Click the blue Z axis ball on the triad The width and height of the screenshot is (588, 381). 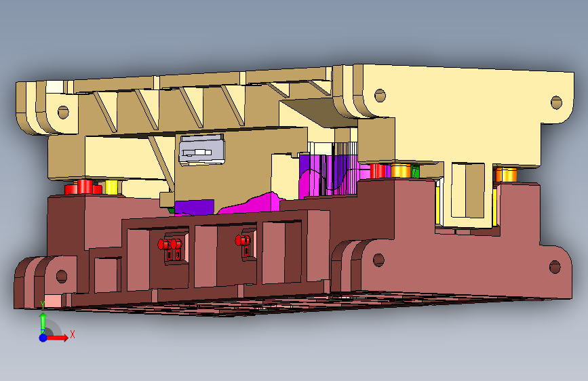tap(43, 338)
